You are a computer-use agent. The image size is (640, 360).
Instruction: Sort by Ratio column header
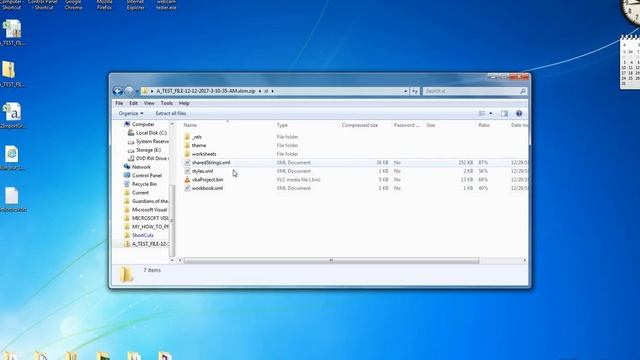pyautogui.click(x=484, y=125)
